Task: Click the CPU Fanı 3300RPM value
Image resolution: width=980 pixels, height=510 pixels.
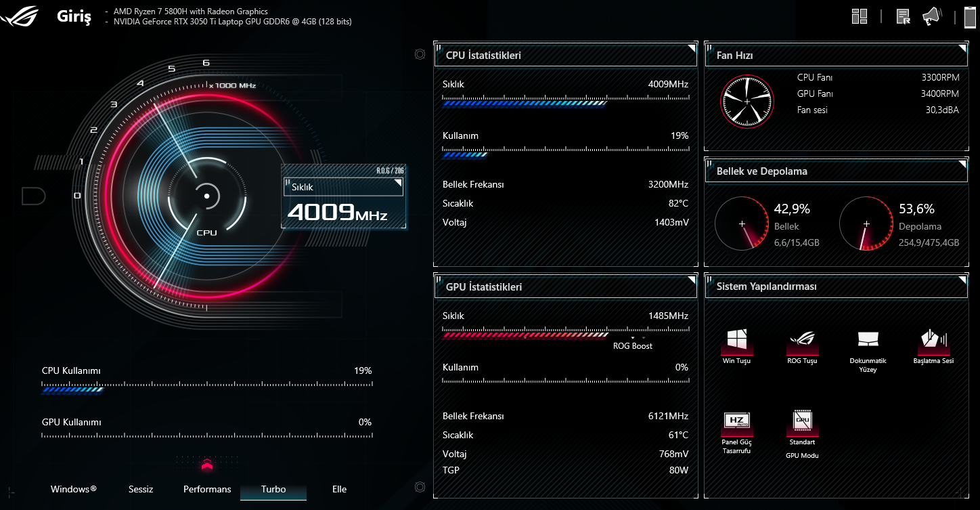Action: 940,77
